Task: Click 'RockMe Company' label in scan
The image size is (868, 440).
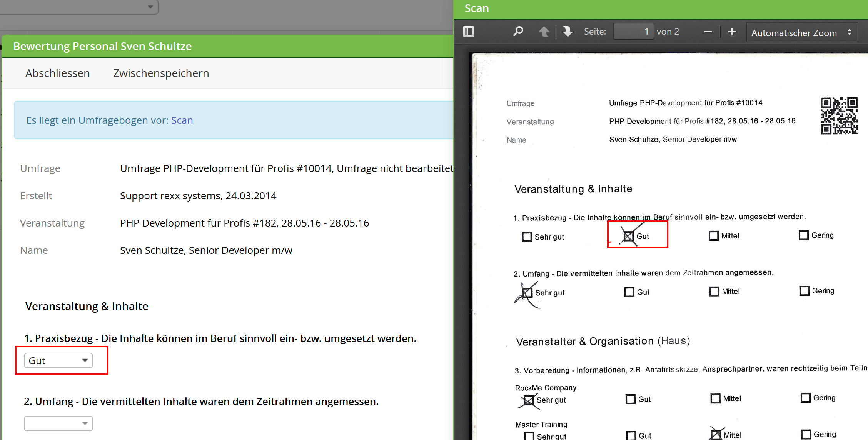Action: pos(546,388)
